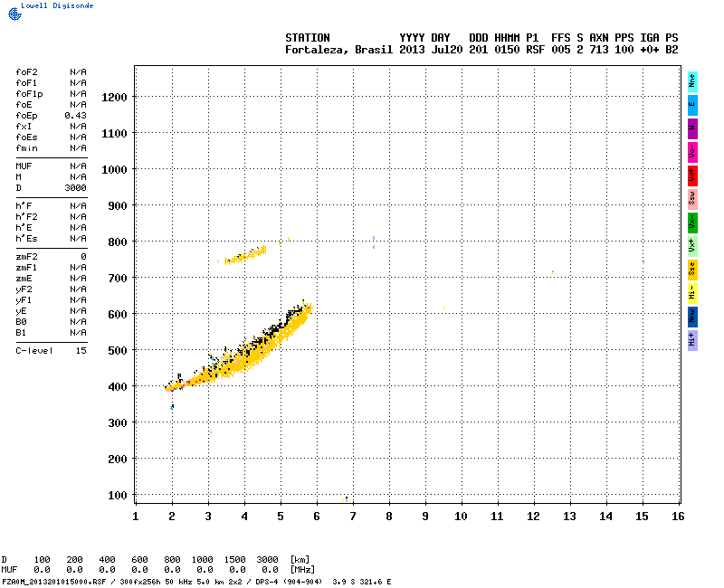Click the small echo near 100 km at 7 MHz

click(347, 499)
